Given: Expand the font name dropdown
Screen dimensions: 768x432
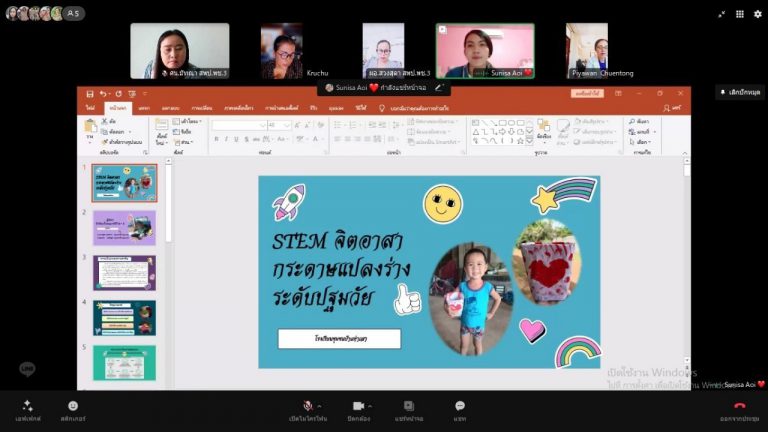Looking at the screenshot, I should 263,125.
